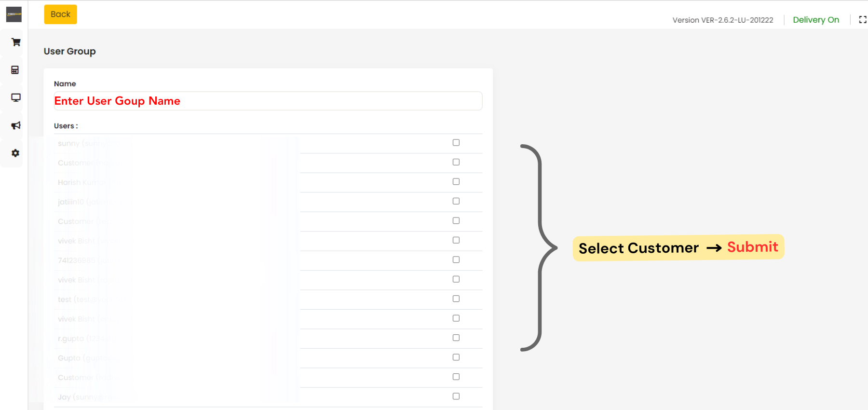
Task: Select the checkbox for user r.gupta
Action: pyautogui.click(x=456, y=338)
